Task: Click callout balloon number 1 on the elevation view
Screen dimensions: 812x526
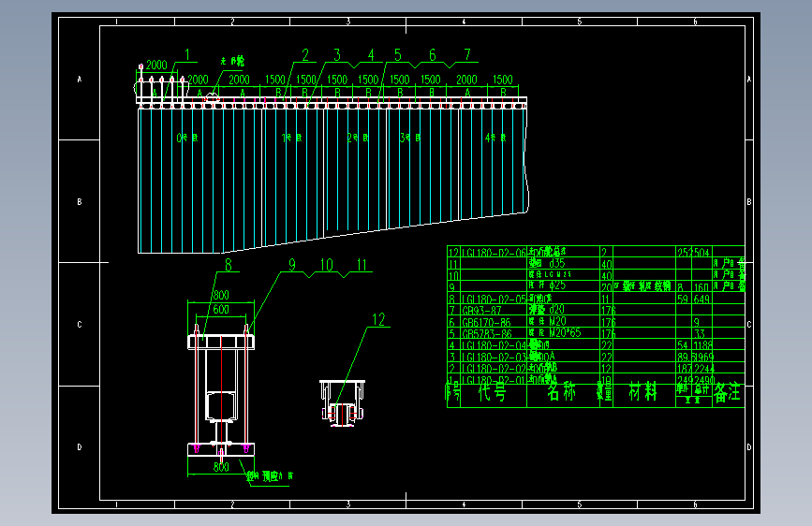Action: point(187,54)
